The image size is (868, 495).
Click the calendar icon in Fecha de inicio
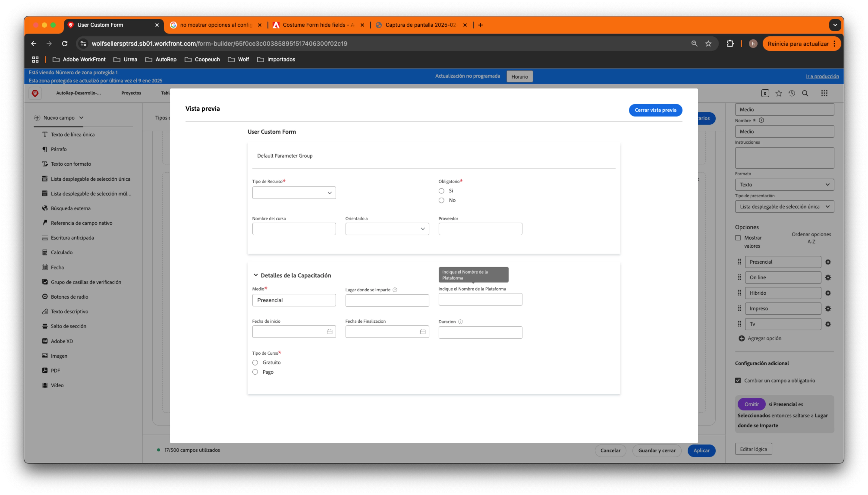coord(329,332)
